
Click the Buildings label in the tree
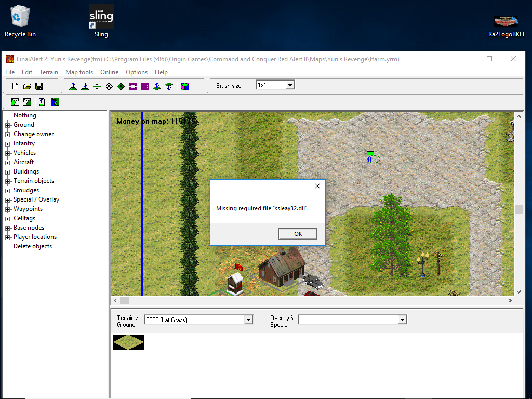point(26,171)
